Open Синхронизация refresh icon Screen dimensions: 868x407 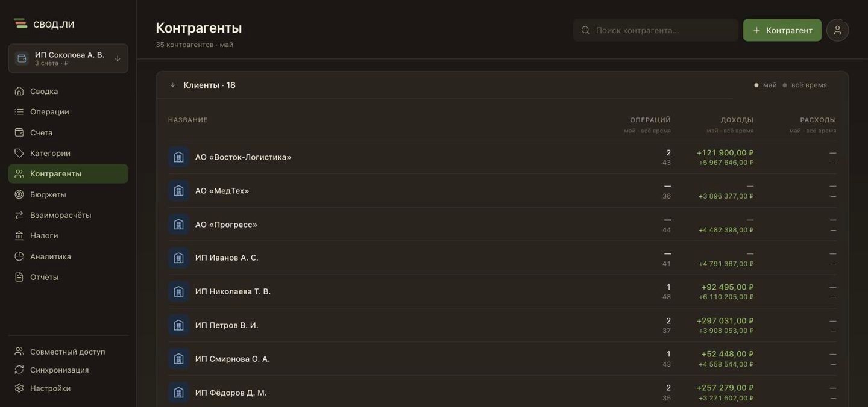pos(19,370)
